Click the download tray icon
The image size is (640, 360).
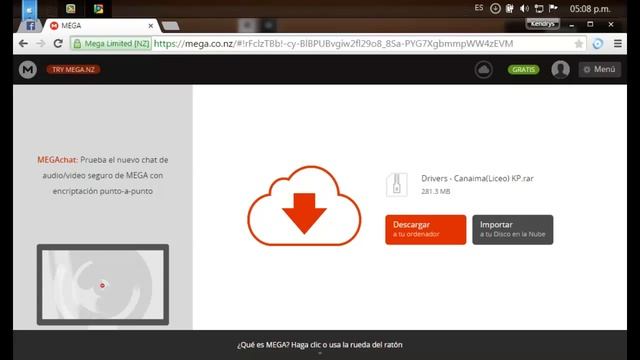click(x=495, y=9)
